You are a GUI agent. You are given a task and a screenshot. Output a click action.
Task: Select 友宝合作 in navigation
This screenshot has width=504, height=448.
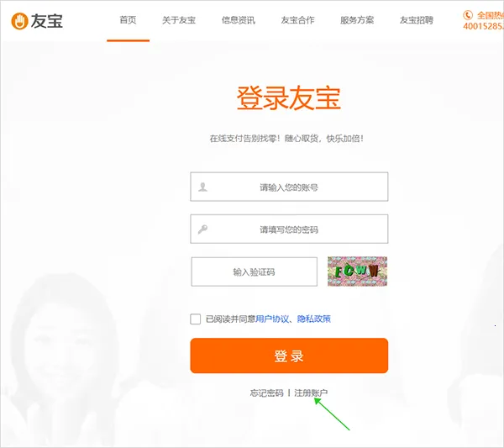(297, 20)
